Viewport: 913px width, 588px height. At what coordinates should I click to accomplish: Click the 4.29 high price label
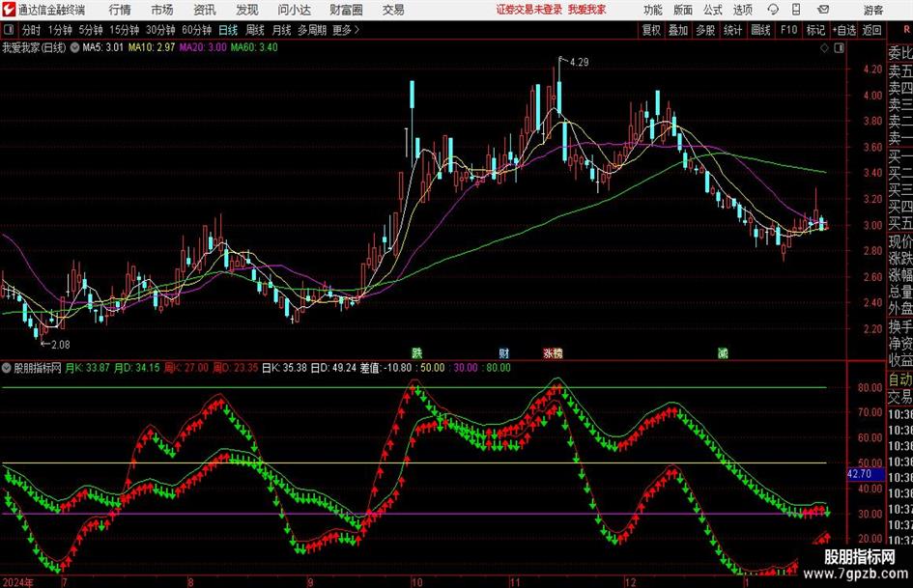point(579,62)
